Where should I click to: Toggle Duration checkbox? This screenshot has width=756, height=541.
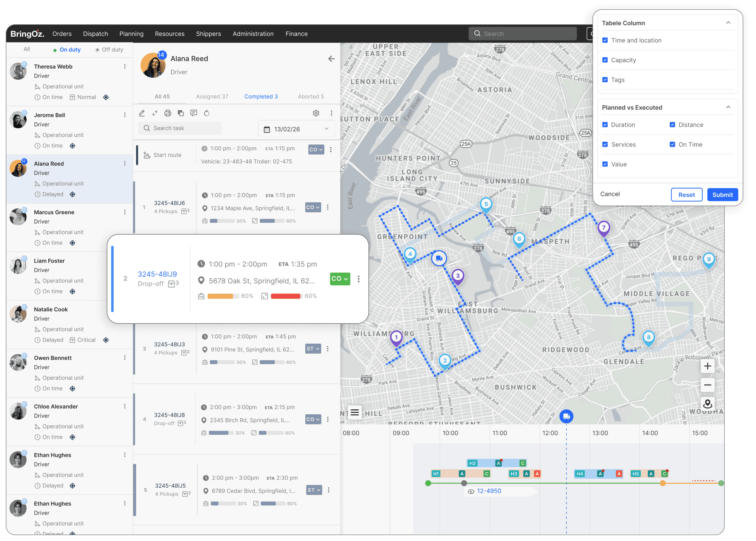coord(605,125)
